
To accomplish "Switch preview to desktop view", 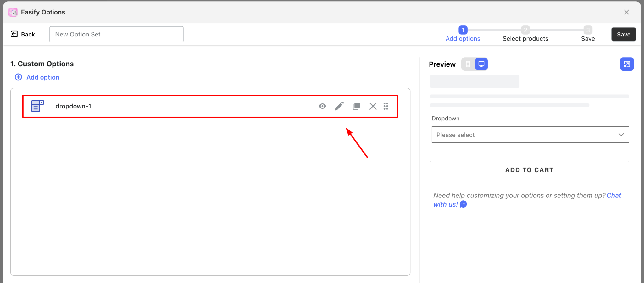I will (x=481, y=64).
